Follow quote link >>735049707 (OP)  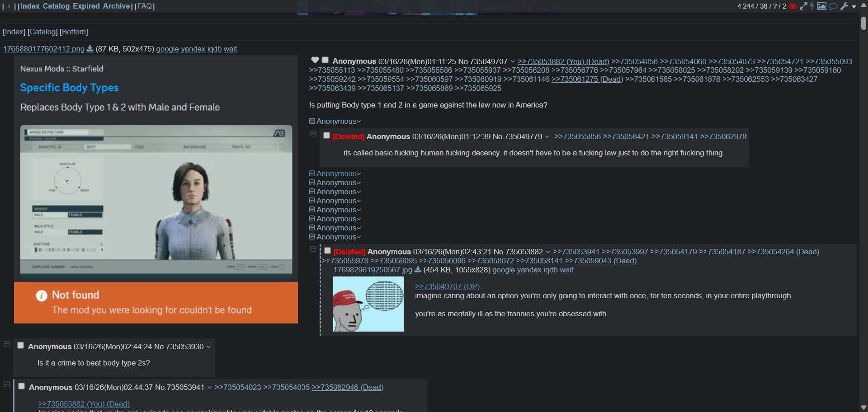pos(448,286)
